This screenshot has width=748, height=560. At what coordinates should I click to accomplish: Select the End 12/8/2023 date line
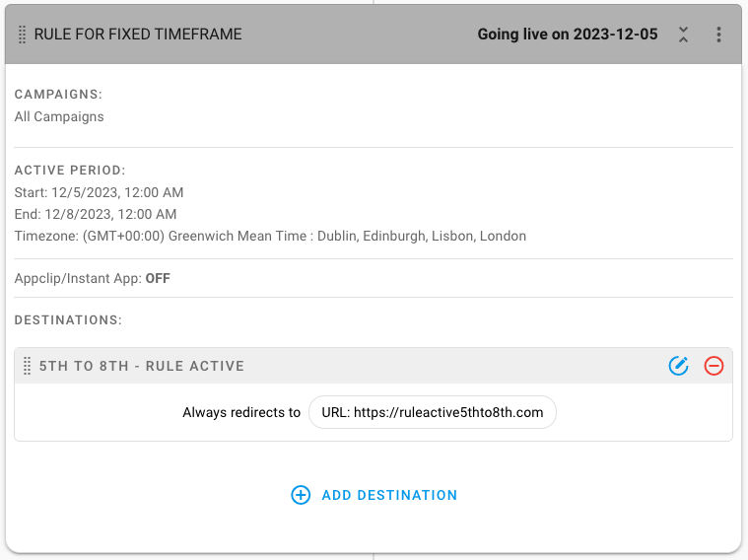96,214
